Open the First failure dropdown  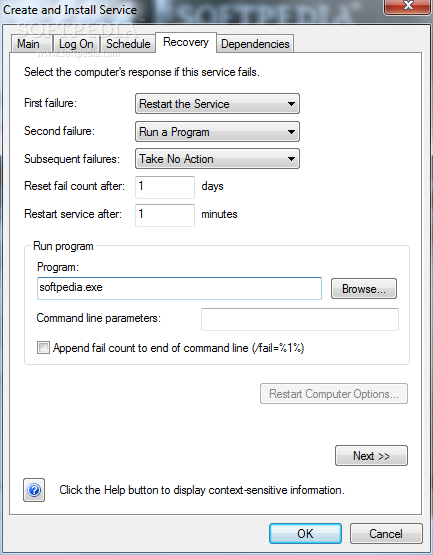217,104
